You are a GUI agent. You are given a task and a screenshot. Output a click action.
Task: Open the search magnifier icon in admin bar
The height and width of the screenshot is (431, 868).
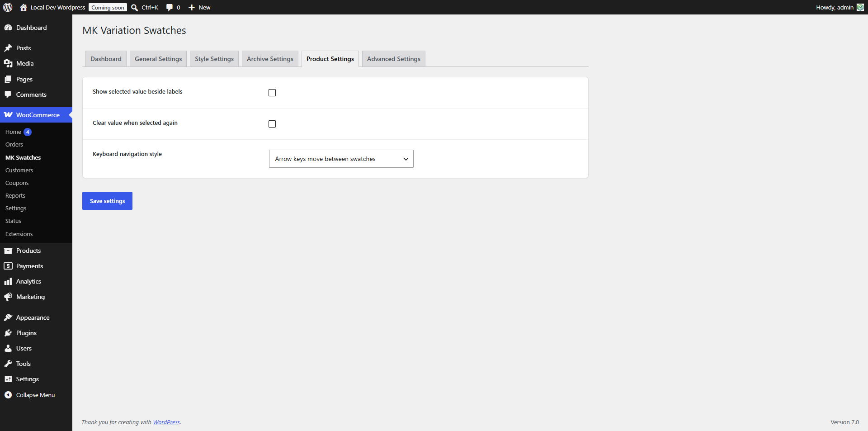tap(134, 7)
